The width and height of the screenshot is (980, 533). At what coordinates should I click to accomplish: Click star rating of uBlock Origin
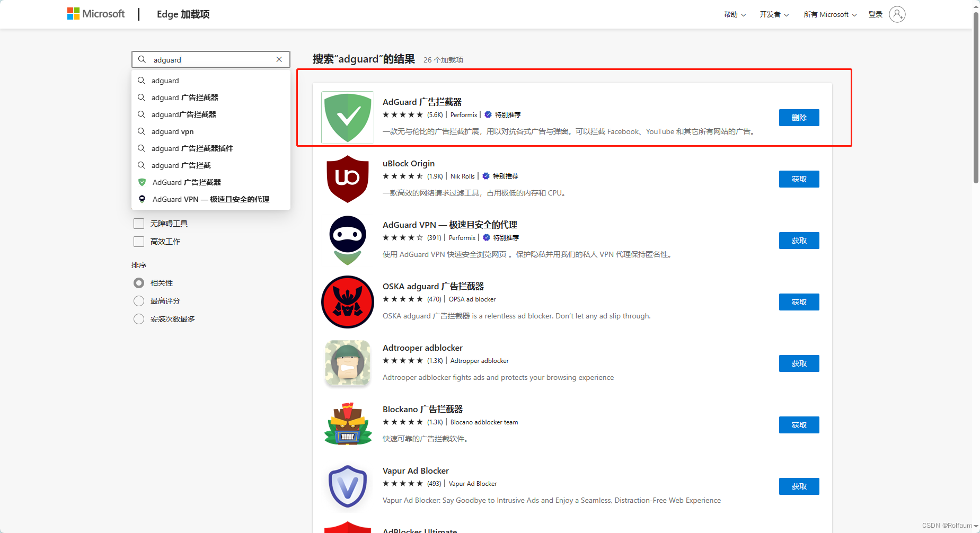403,176
